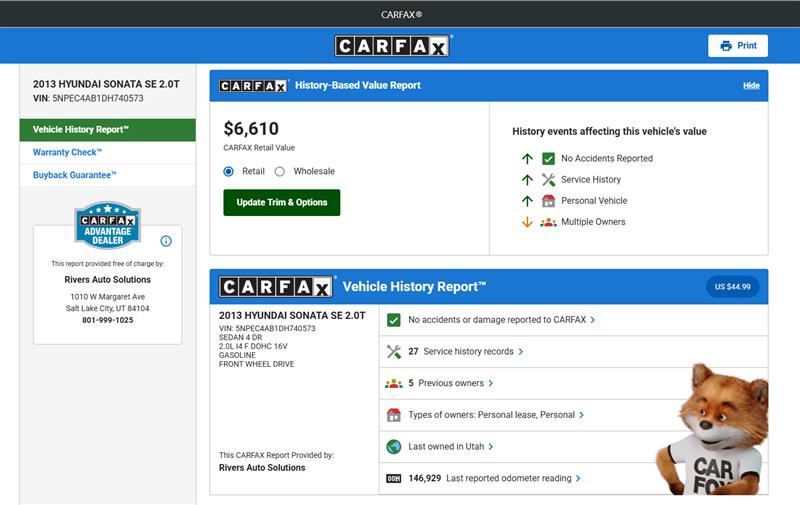Image resolution: width=800 pixels, height=505 pixels.
Task: Click CARFAX logo in History-Based Value Report header
Action: 253,86
